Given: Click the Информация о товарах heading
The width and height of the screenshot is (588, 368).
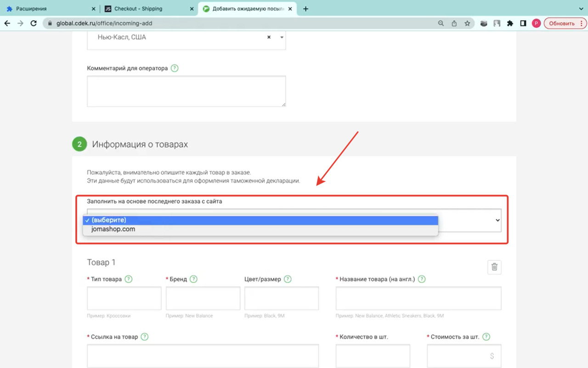Looking at the screenshot, I should (140, 144).
